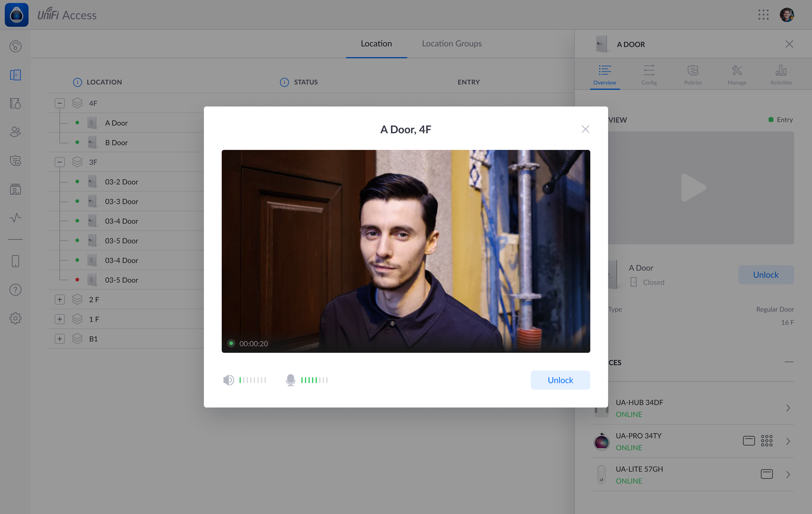Click the LOCATION column info icon
812x514 pixels.
click(78, 82)
